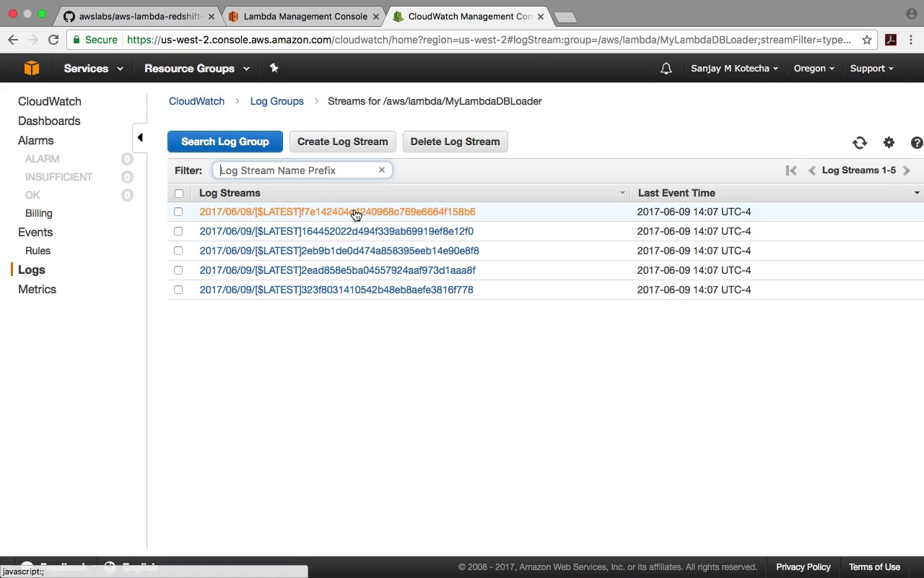Bookmark this page with the star icon
The width and height of the screenshot is (924, 578).
click(x=867, y=40)
